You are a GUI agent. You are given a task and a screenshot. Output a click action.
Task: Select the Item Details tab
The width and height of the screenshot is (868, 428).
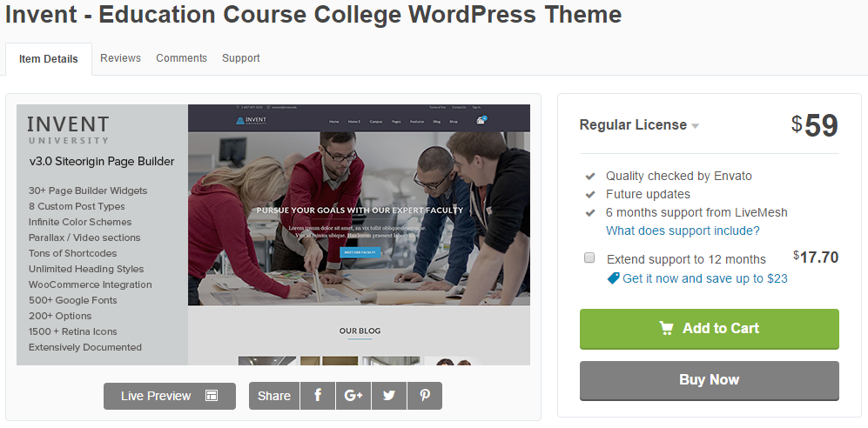(49, 59)
